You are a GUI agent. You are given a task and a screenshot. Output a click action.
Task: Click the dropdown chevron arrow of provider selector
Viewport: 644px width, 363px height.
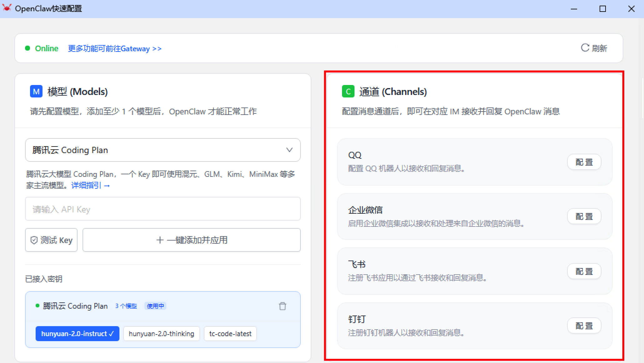coord(289,150)
